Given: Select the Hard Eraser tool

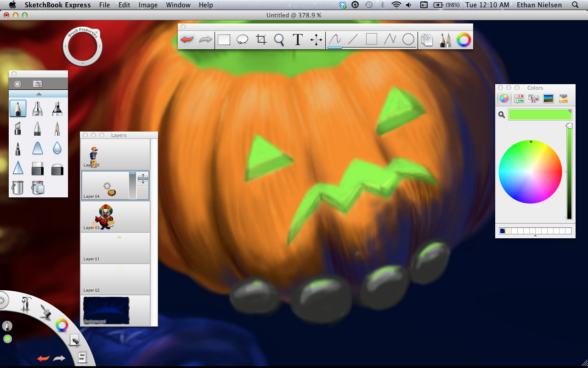Looking at the screenshot, I should tap(38, 168).
